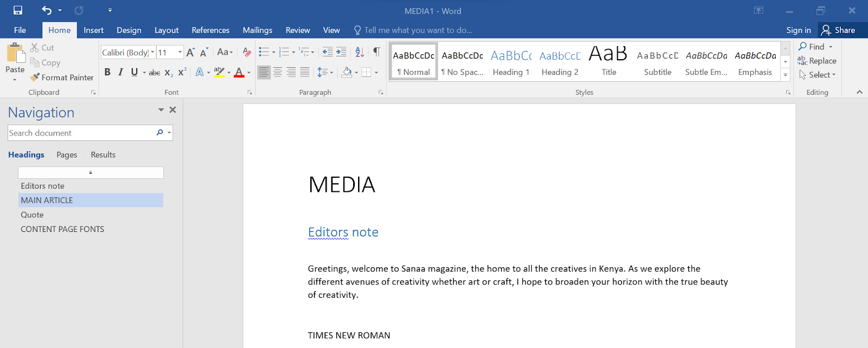Switch to the References tab
Image resolution: width=868 pixels, height=348 pixels.
[210, 30]
